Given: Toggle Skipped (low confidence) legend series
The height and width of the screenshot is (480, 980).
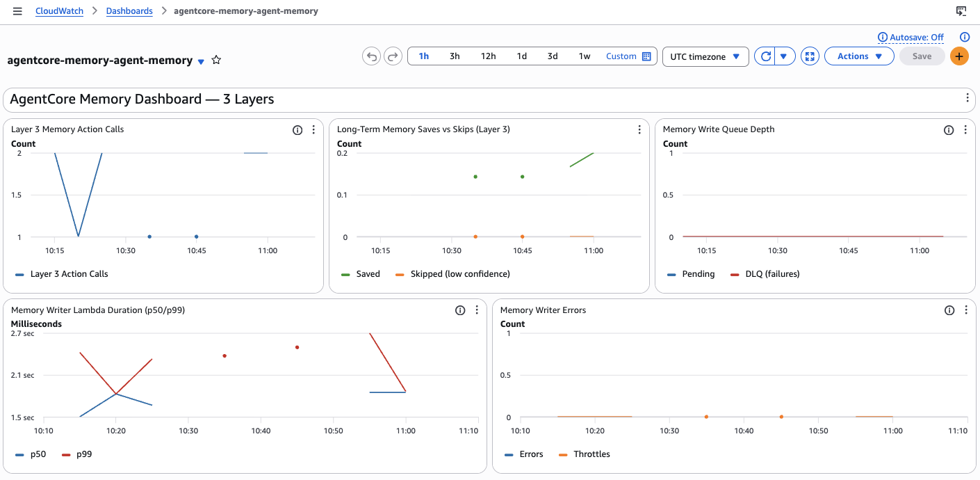Looking at the screenshot, I should (x=452, y=274).
